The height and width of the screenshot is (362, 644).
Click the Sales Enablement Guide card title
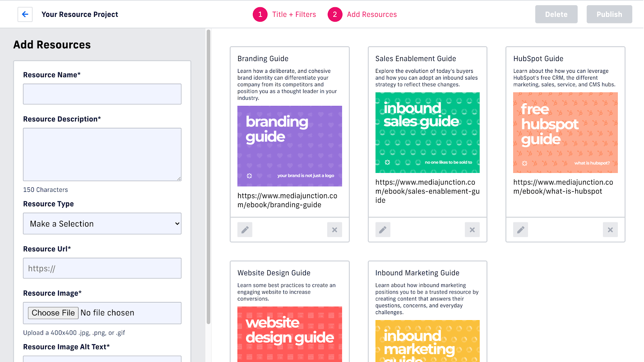click(x=416, y=59)
